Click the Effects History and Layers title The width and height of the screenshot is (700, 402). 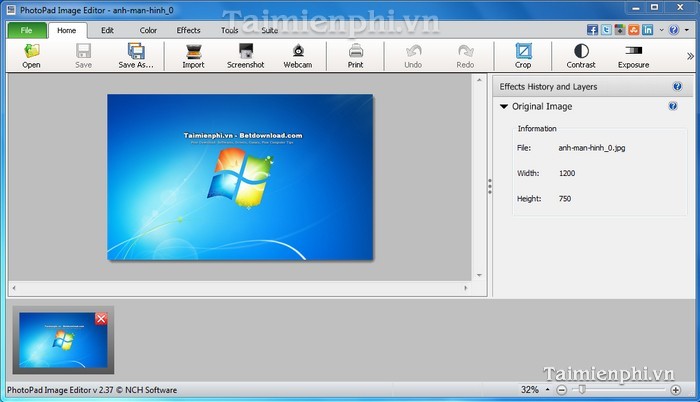tap(548, 87)
